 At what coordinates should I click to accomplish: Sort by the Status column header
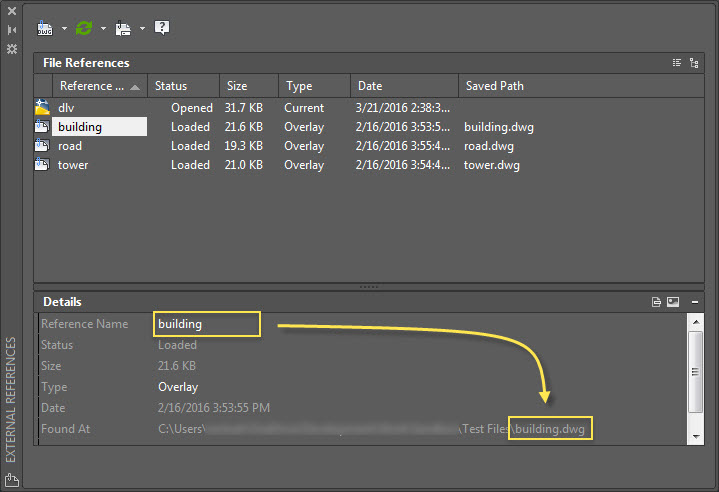pyautogui.click(x=183, y=86)
